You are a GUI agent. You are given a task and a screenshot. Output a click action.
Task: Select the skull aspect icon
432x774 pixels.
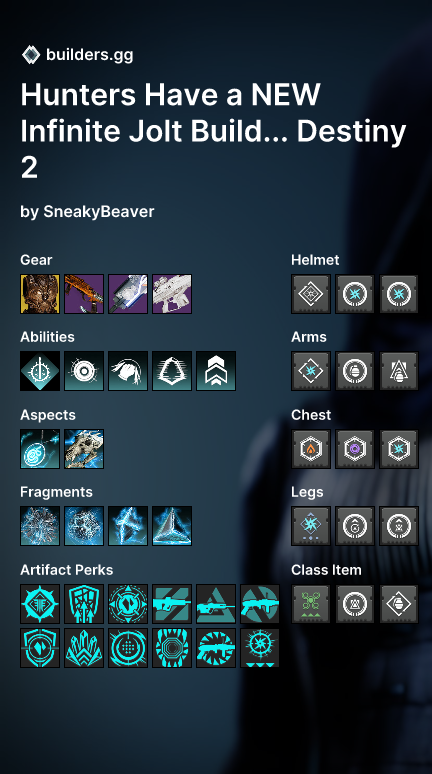pos(84,449)
